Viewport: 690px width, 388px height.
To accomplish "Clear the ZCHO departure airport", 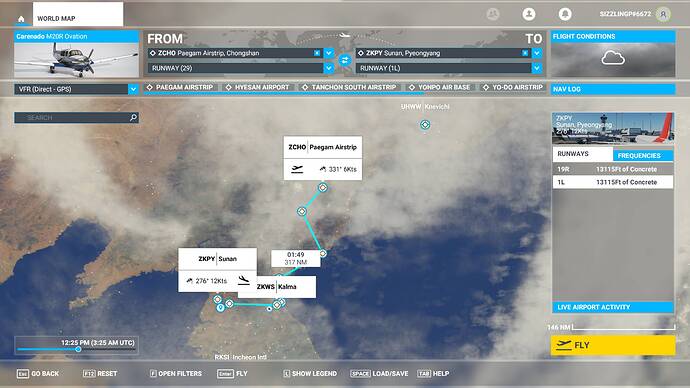I will tap(317, 53).
